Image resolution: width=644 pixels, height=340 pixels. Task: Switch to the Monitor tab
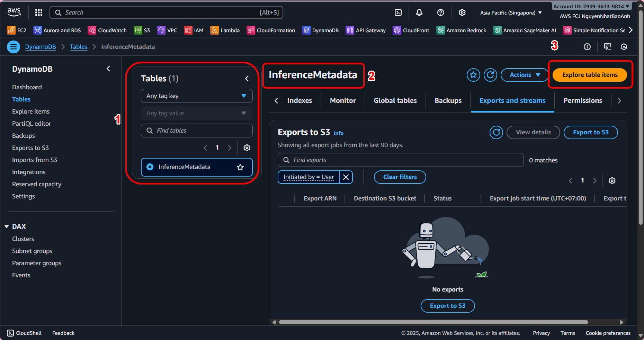click(x=343, y=101)
